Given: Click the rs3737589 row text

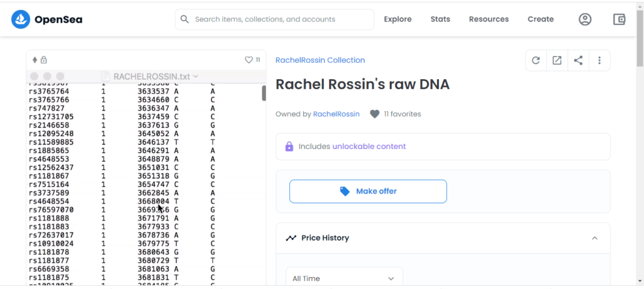Looking at the screenshot, I should point(49,193).
